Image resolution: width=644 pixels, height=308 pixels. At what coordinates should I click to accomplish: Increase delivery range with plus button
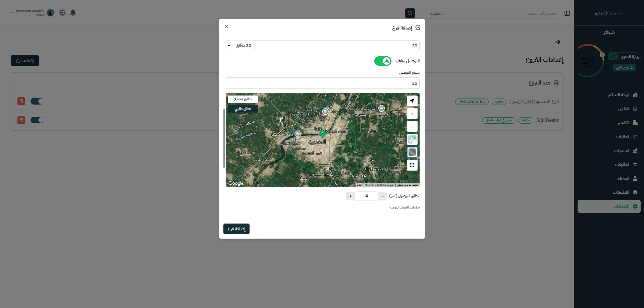(x=350, y=196)
